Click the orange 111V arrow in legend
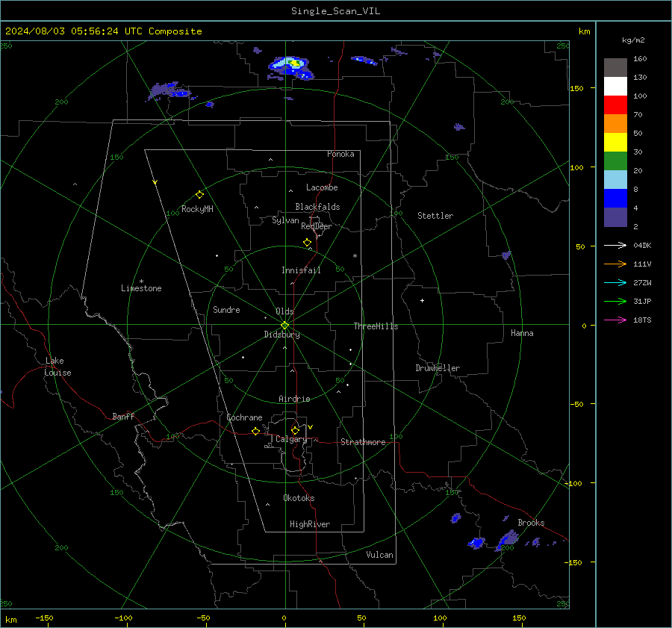 click(x=615, y=264)
